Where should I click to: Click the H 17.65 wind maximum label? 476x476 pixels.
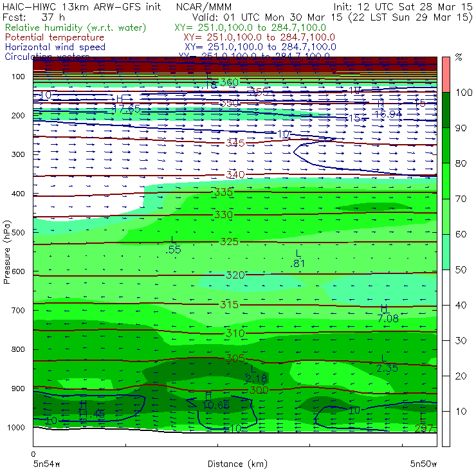[126, 104]
